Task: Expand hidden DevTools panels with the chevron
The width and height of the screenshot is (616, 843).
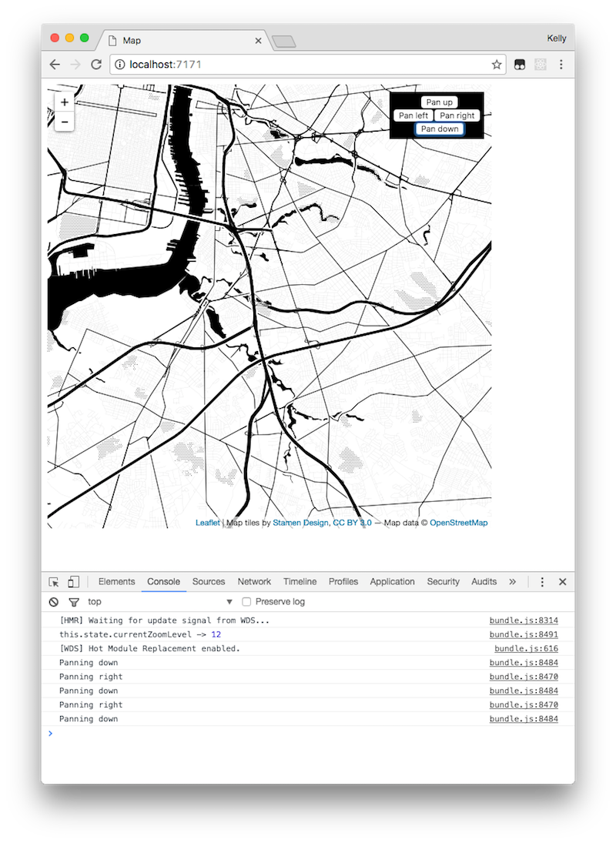Action: point(512,581)
